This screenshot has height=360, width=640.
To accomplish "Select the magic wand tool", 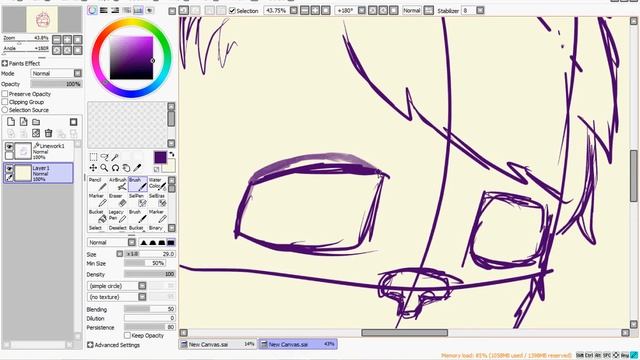I will point(116,157).
